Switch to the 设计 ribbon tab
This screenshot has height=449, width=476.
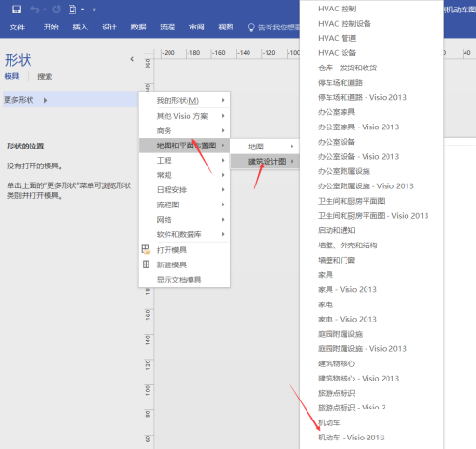pos(109,28)
